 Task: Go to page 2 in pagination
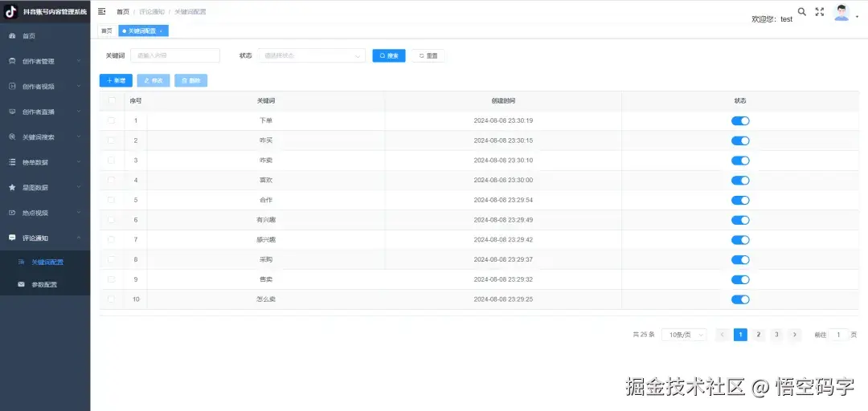[759, 335]
